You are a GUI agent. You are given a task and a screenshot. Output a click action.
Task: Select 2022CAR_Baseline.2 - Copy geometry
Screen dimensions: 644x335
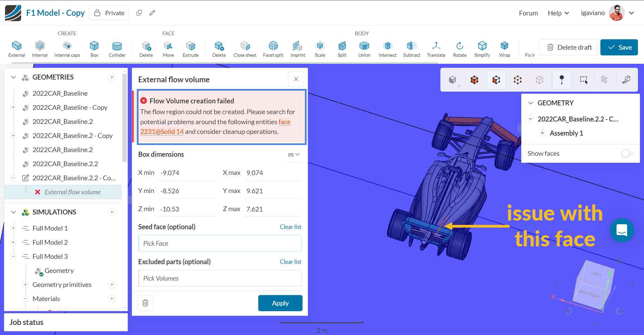pyautogui.click(x=72, y=136)
